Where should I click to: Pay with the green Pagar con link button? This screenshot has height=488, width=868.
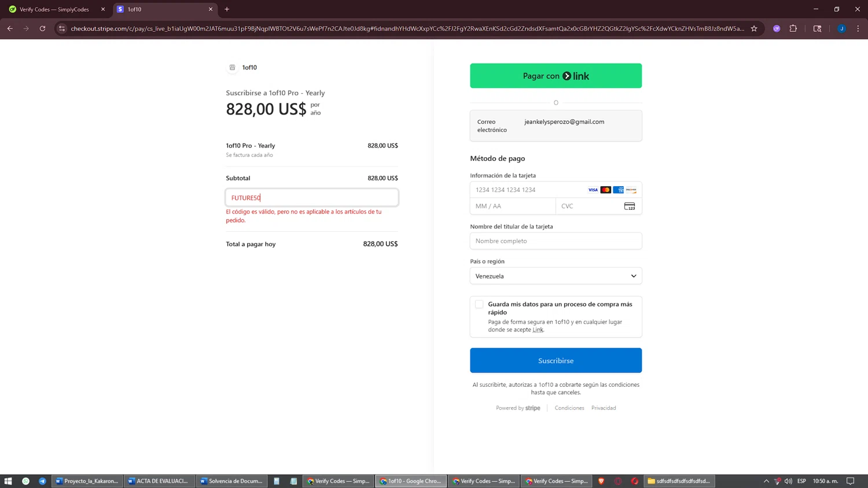[556, 76]
